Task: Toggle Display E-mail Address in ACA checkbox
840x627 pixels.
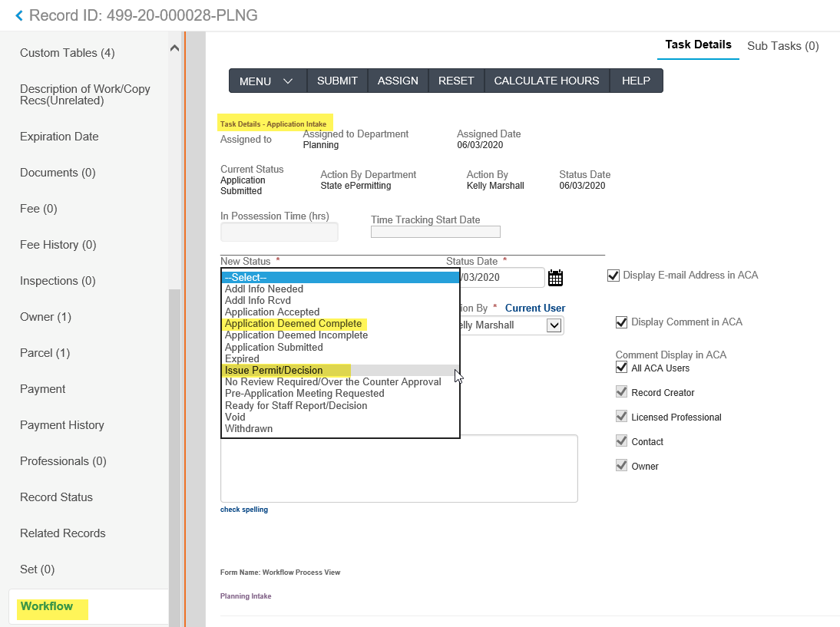Action: [613, 276]
